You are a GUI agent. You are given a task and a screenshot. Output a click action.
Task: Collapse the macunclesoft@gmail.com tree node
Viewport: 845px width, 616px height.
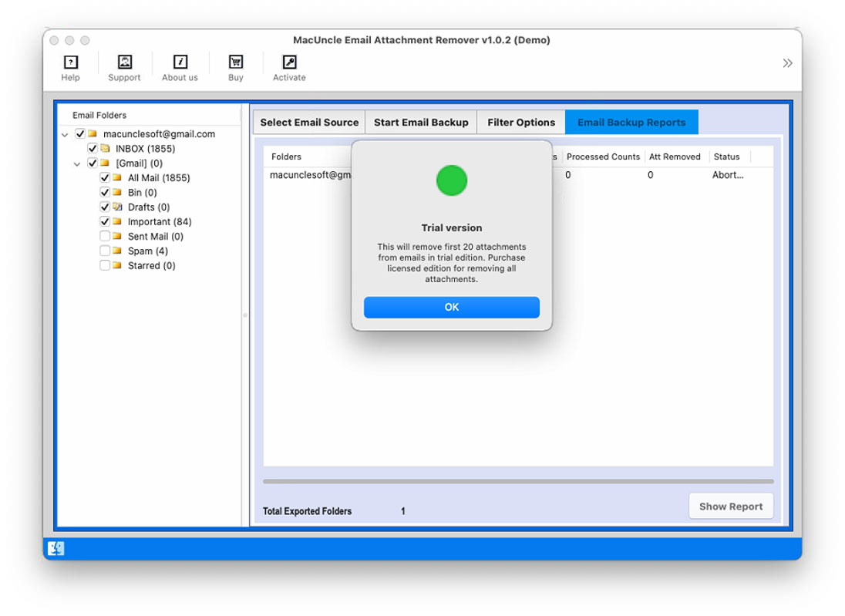(65, 133)
